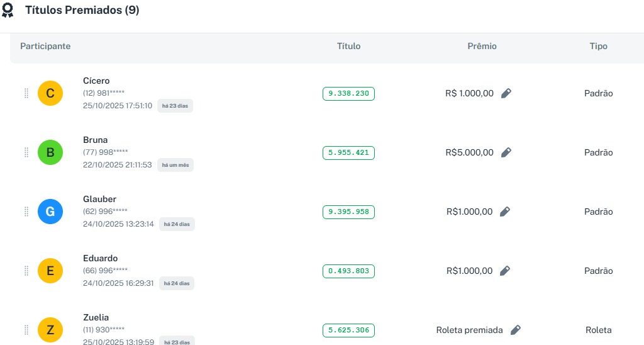644x345 pixels.
Task: Click drag handle for Bruna's row
Action: 26,152
